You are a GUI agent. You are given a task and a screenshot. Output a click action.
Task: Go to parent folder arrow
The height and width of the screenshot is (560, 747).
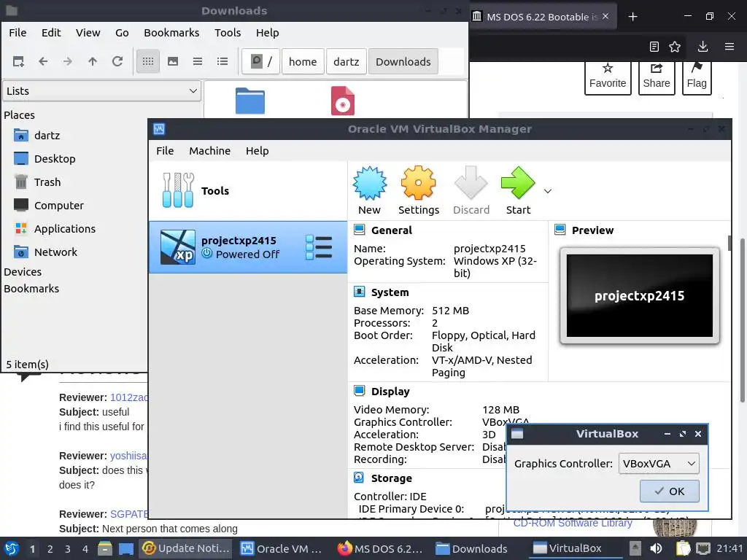tap(93, 61)
